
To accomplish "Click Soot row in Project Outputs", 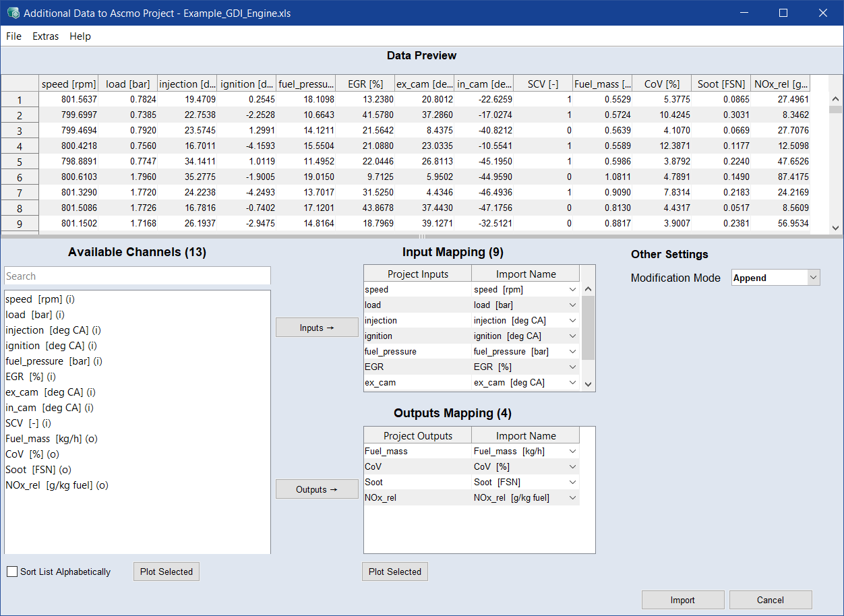I will [418, 482].
